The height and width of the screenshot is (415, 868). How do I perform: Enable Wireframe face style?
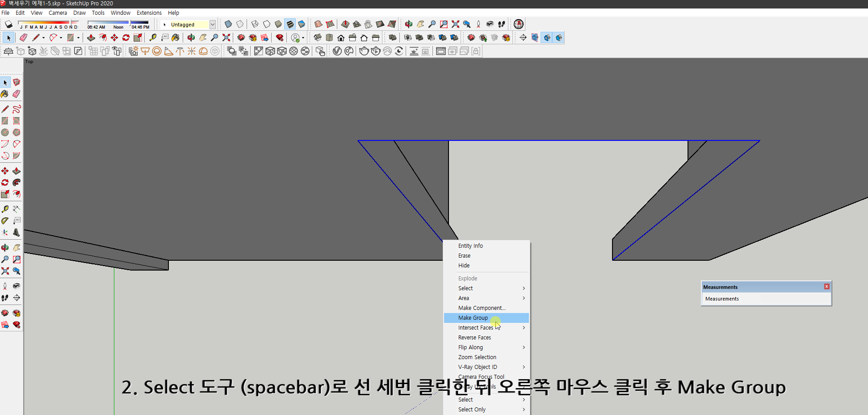255,24
